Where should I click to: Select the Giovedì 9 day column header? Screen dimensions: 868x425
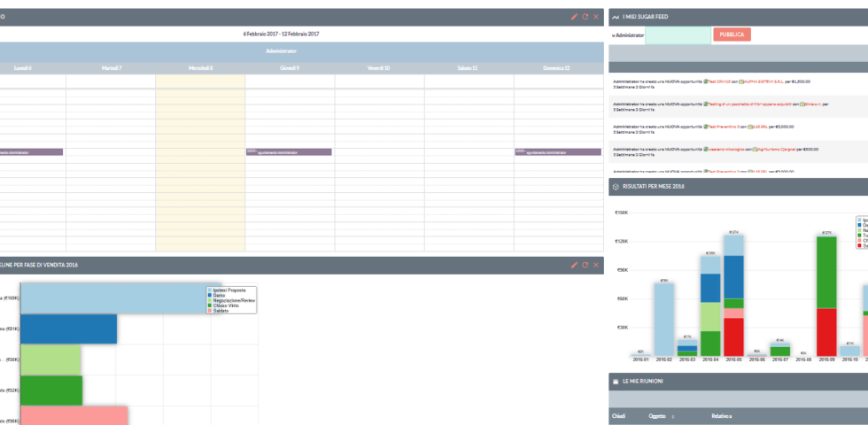click(x=290, y=68)
